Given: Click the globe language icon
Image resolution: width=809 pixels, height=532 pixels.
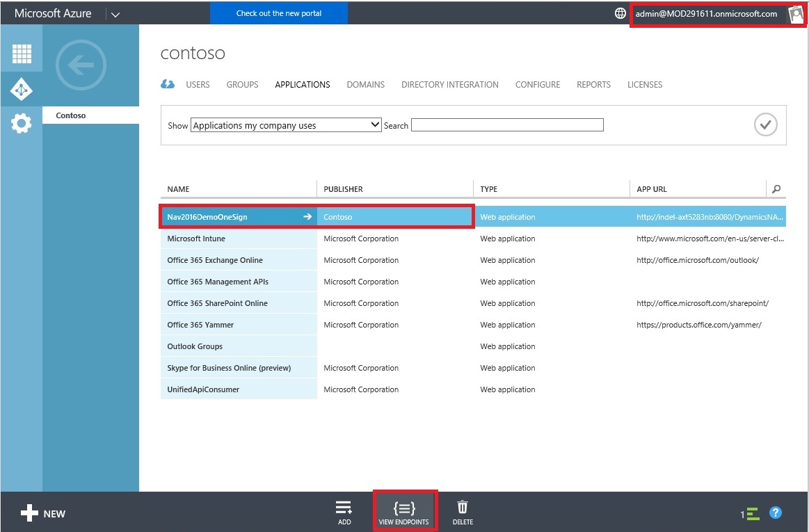Looking at the screenshot, I should (x=620, y=13).
